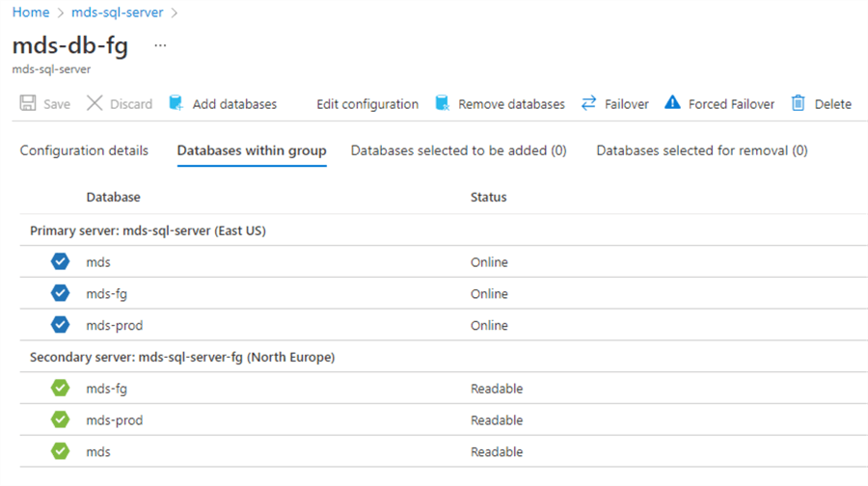The width and height of the screenshot is (868, 486).
Task: Click the Save disk icon
Action: coord(28,103)
